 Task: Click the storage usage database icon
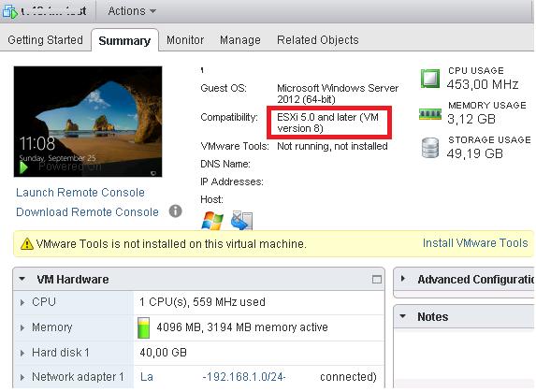430,148
